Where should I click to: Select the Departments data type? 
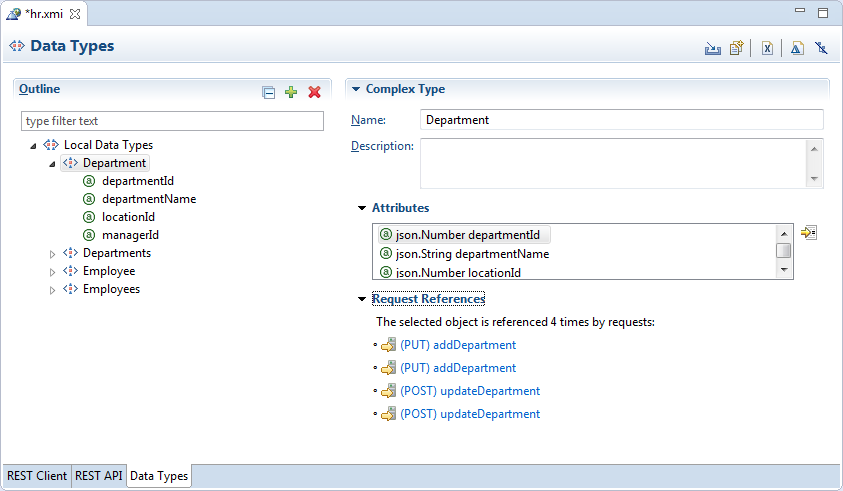pos(117,253)
